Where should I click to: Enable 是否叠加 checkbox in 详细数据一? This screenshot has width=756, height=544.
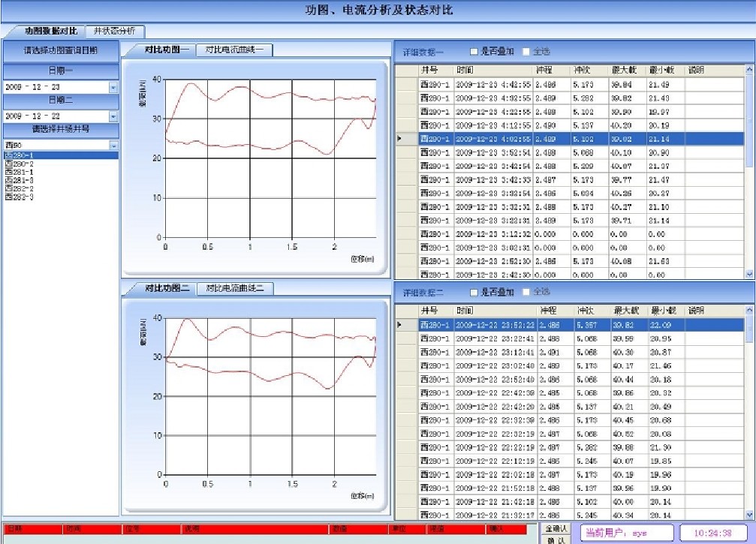click(474, 52)
